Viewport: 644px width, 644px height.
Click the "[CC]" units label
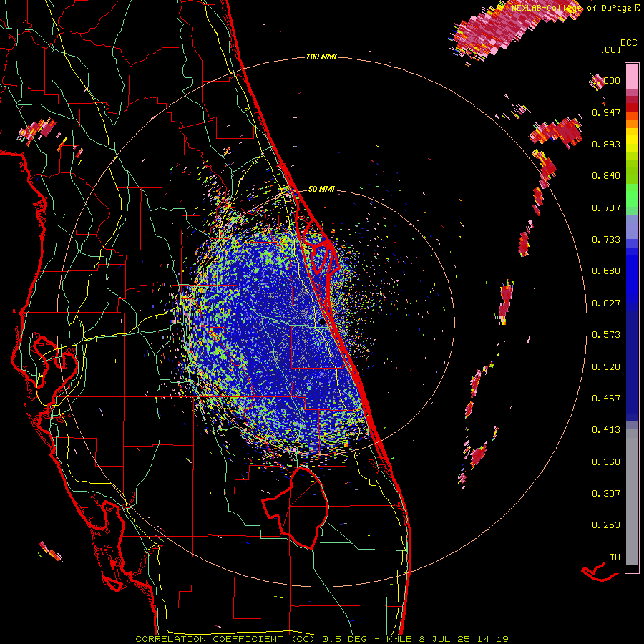[611, 49]
